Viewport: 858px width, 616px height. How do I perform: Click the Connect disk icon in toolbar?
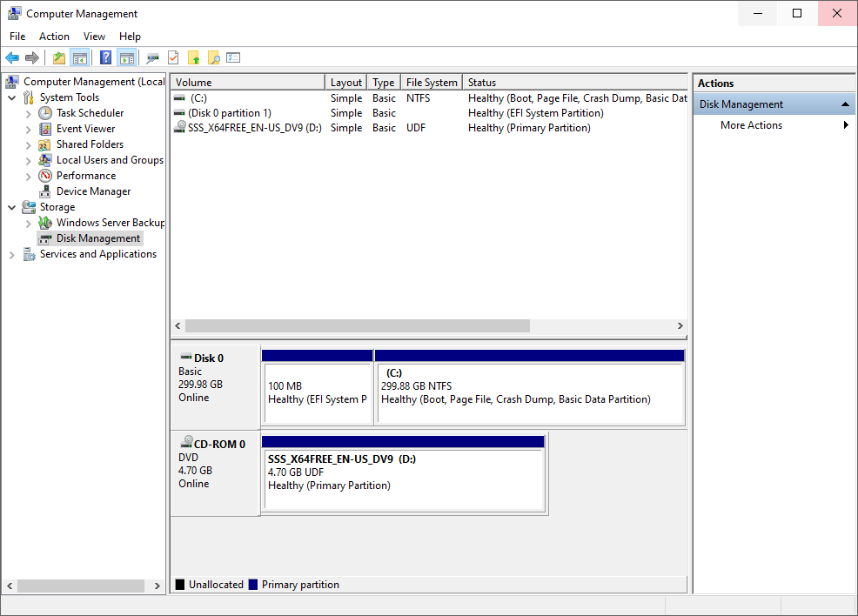[153, 58]
